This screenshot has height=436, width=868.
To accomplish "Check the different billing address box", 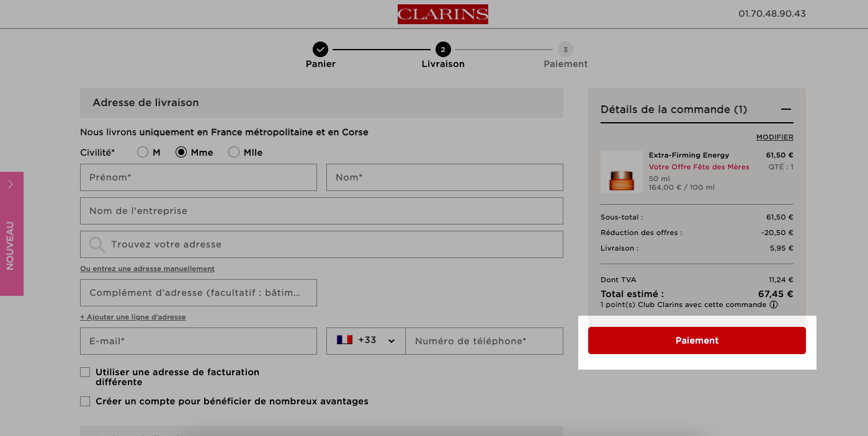I will coord(85,372).
